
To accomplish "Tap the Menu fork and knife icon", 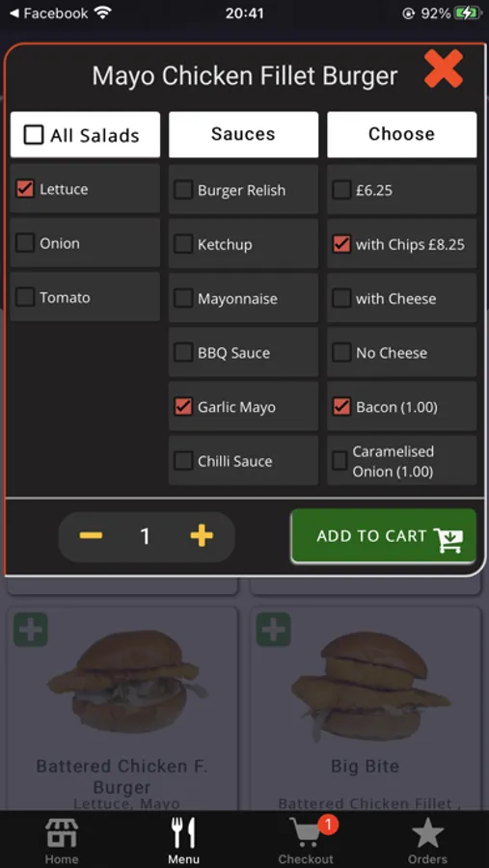I will (183, 833).
